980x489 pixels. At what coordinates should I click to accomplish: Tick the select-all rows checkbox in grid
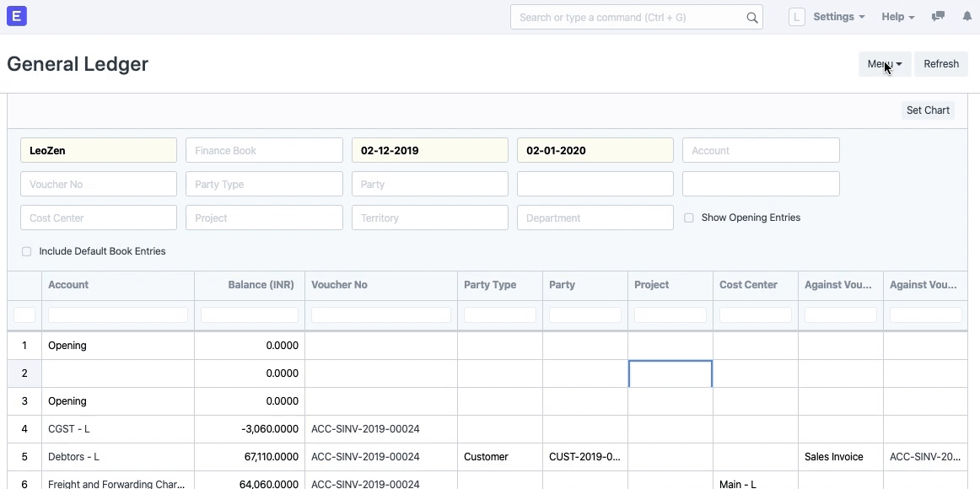[24, 314]
